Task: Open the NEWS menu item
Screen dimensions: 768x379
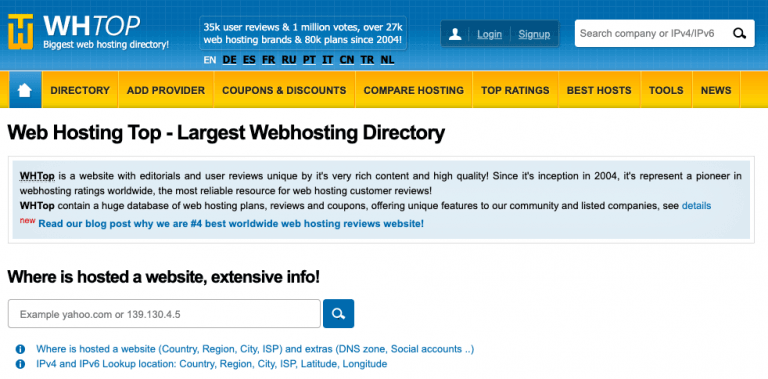Action: point(716,90)
